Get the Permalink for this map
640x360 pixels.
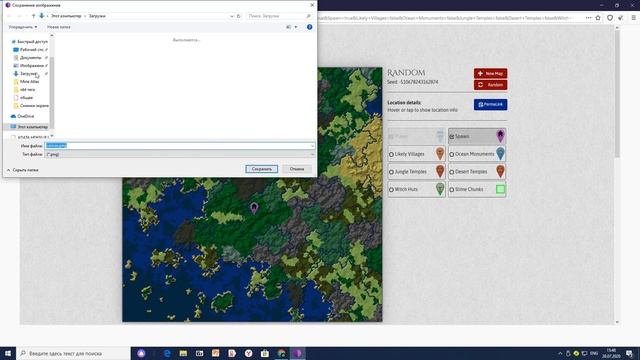coord(490,104)
